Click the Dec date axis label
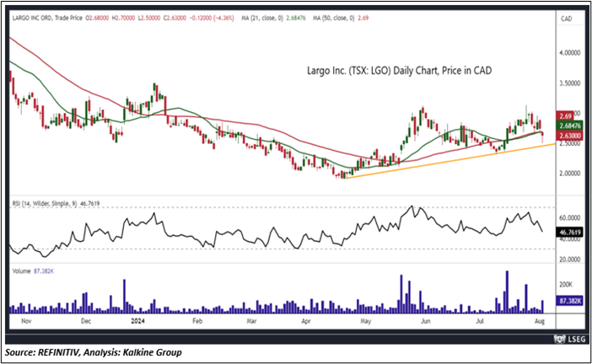Viewport: 592px width, 364px height. [x=86, y=321]
